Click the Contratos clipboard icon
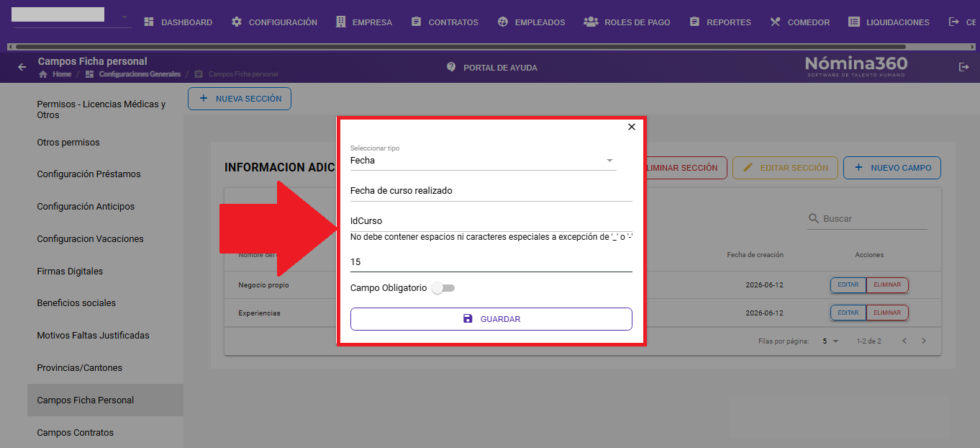The height and width of the screenshot is (448, 980). [x=417, y=22]
